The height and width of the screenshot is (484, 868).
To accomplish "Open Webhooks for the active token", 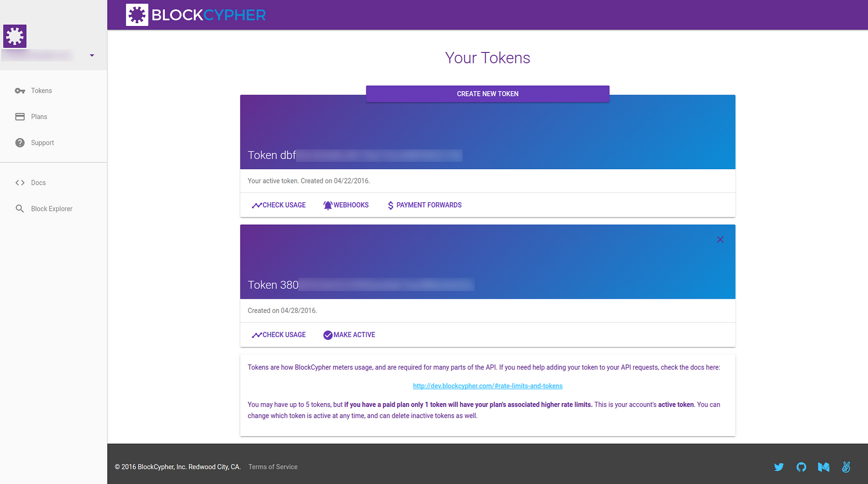I will coord(346,205).
